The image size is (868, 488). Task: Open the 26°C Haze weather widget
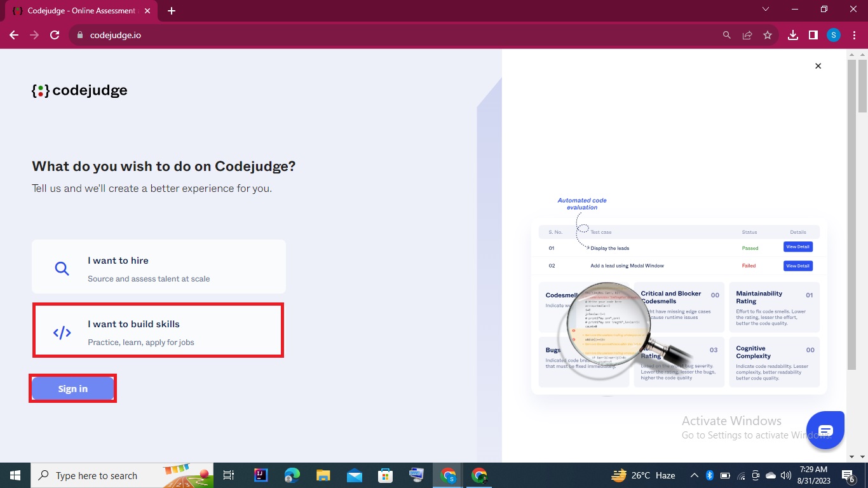click(643, 475)
